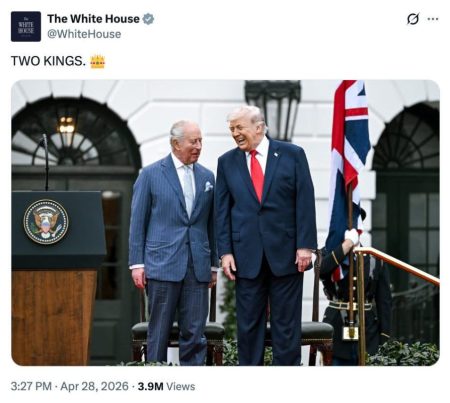This screenshot has width=450, height=403.
Task: Click the hanging black lantern in photo
Action: pyautogui.click(x=273, y=107)
